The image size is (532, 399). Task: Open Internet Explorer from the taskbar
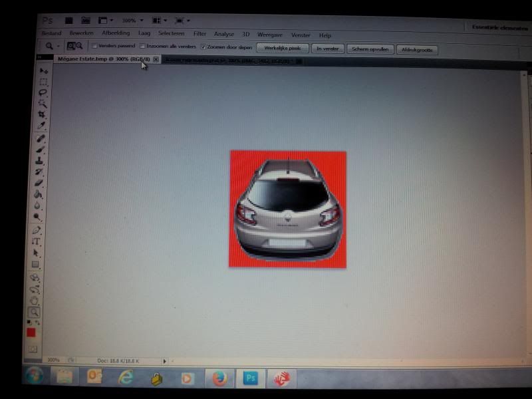pos(126,378)
